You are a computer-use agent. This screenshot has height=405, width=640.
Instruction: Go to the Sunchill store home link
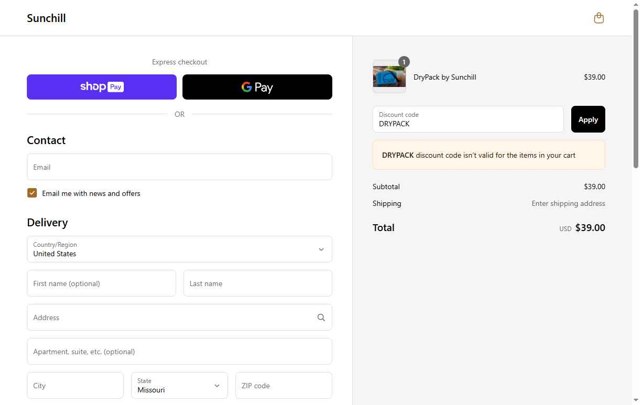pyautogui.click(x=46, y=18)
